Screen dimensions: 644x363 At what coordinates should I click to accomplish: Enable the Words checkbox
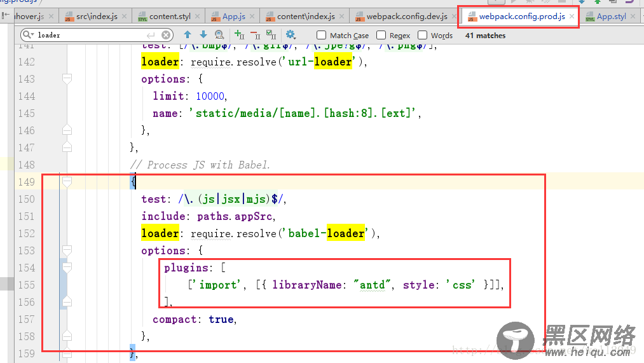[x=422, y=36]
